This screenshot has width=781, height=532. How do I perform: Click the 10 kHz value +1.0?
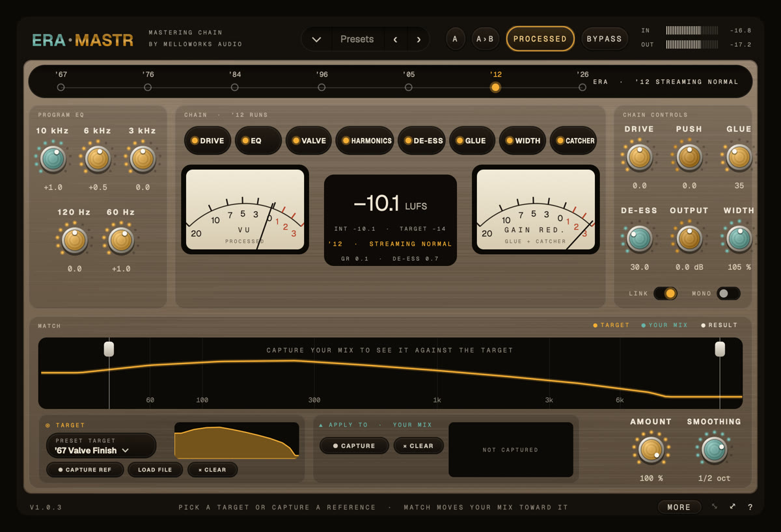coord(53,187)
